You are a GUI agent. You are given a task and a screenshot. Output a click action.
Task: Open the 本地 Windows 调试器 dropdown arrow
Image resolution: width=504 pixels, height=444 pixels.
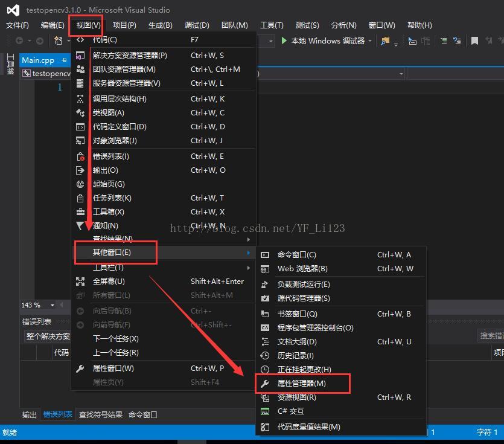pos(370,41)
